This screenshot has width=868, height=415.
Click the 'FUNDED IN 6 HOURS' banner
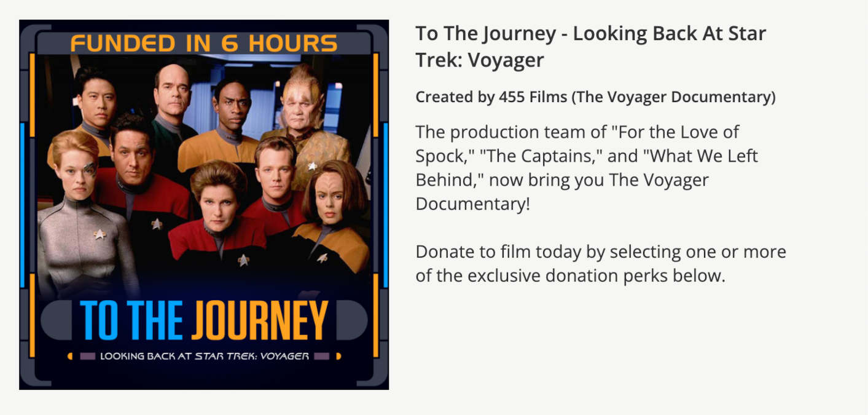203,44
